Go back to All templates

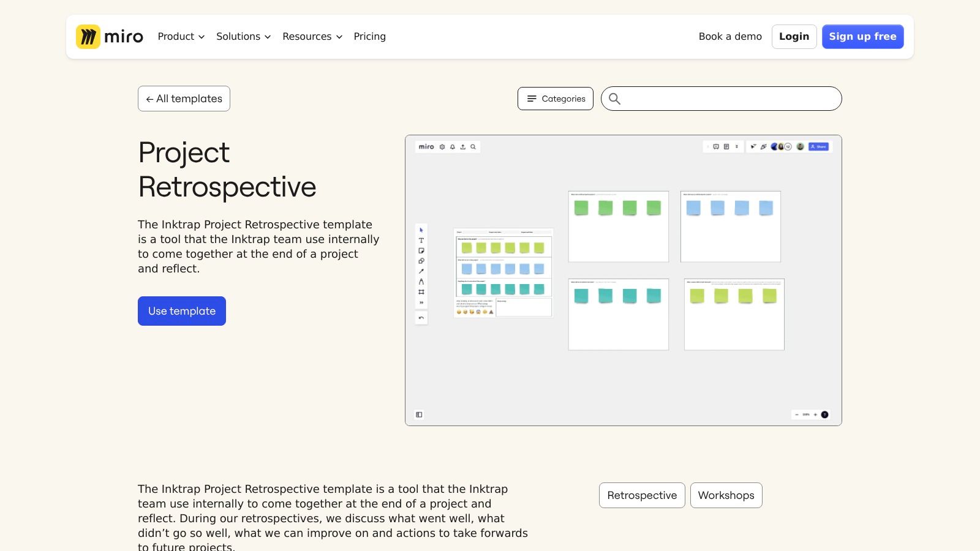[x=184, y=99]
